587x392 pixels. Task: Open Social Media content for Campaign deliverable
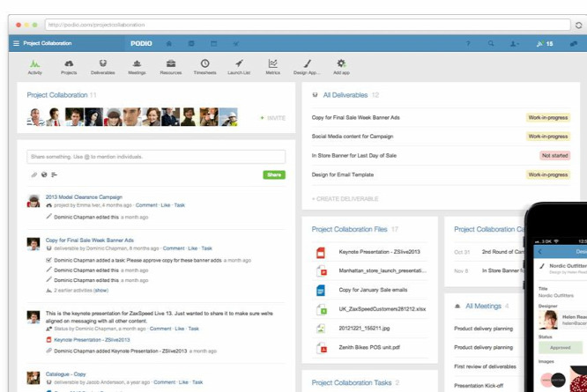(x=353, y=137)
